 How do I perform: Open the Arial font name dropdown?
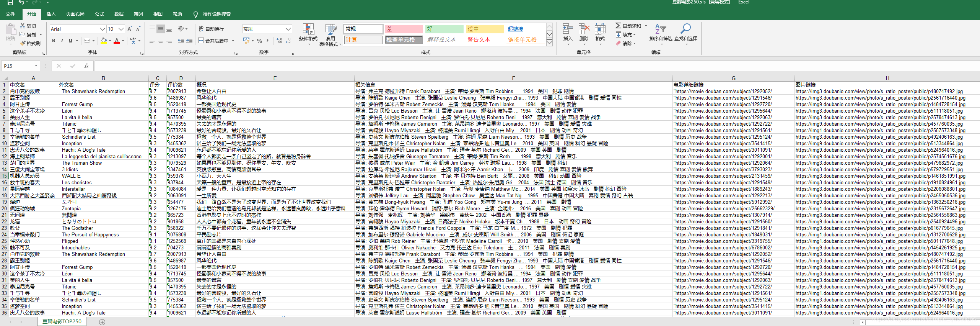click(x=103, y=29)
